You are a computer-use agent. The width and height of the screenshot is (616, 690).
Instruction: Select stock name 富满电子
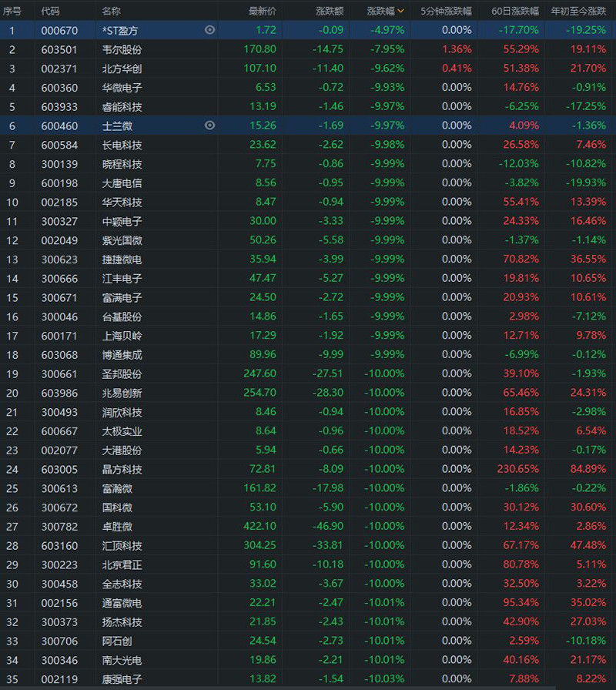(x=122, y=298)
